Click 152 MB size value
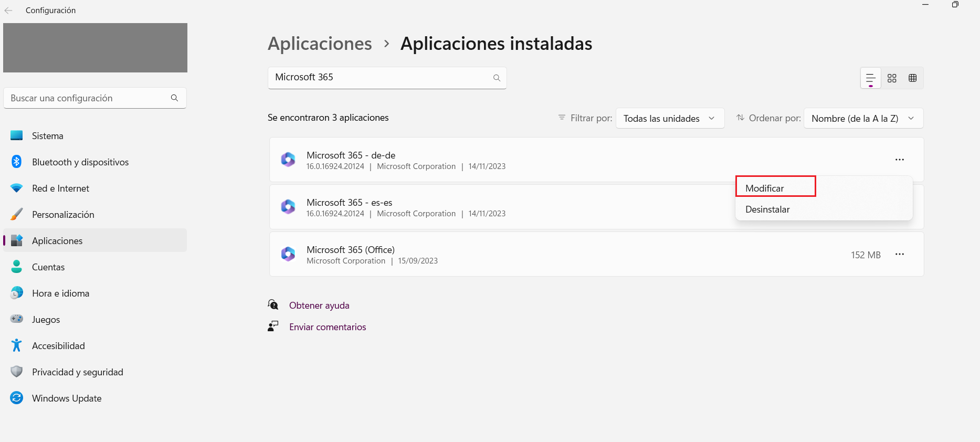Viewport: 980px width, 442px height. pos(866,255)
